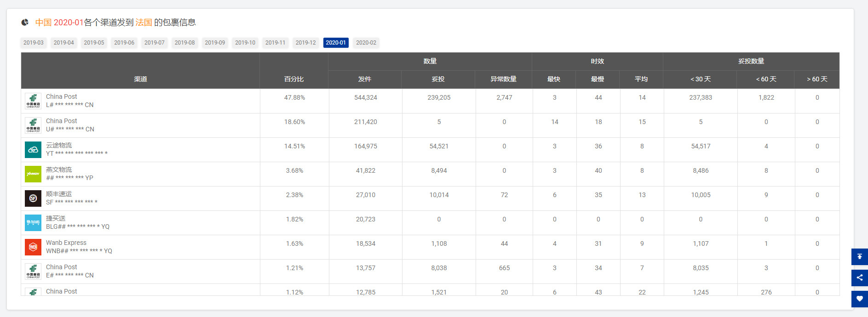
Task: Click the China Post logo in the L# row
Action: click(33, 101)
